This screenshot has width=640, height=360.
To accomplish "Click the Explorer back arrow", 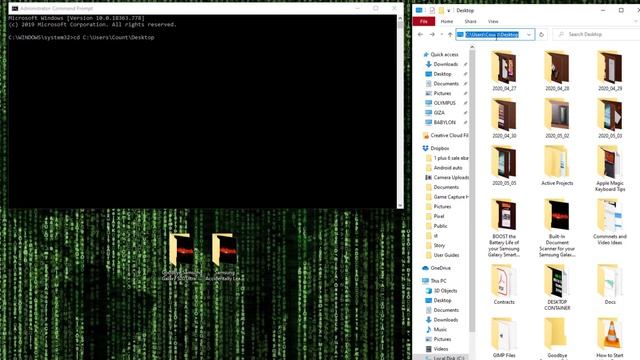I will pos(420,35).
